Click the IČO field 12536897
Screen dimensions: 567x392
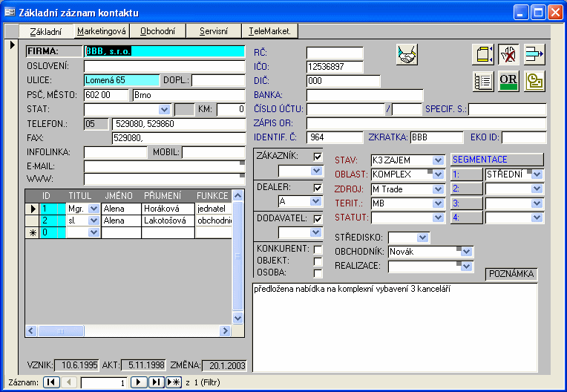tap(335, 67)
